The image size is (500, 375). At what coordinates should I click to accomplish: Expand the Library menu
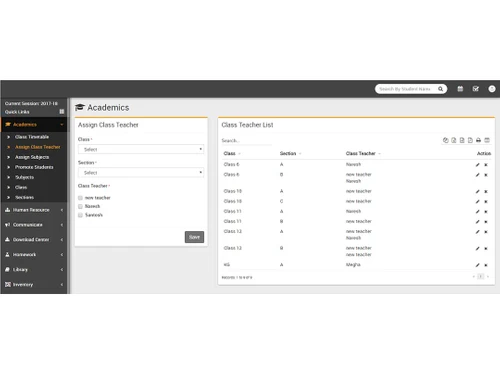pyautogui.click(x=33, y=269)
